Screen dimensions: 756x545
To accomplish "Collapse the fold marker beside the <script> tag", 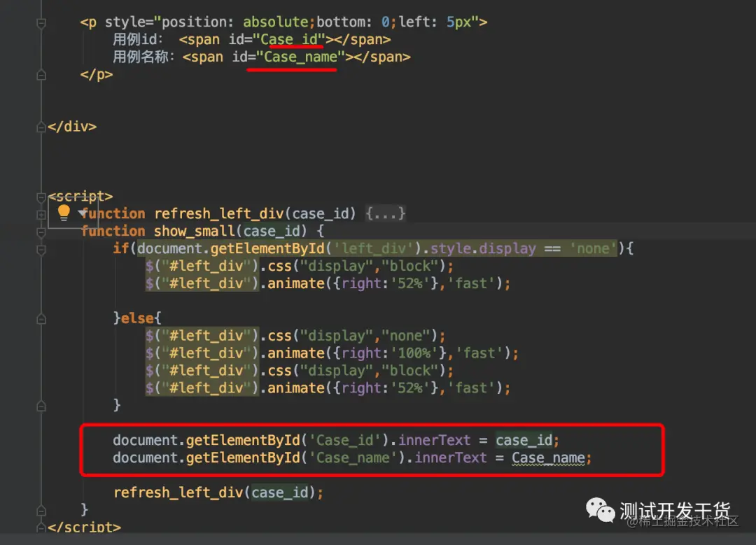I will coord(41,197).
